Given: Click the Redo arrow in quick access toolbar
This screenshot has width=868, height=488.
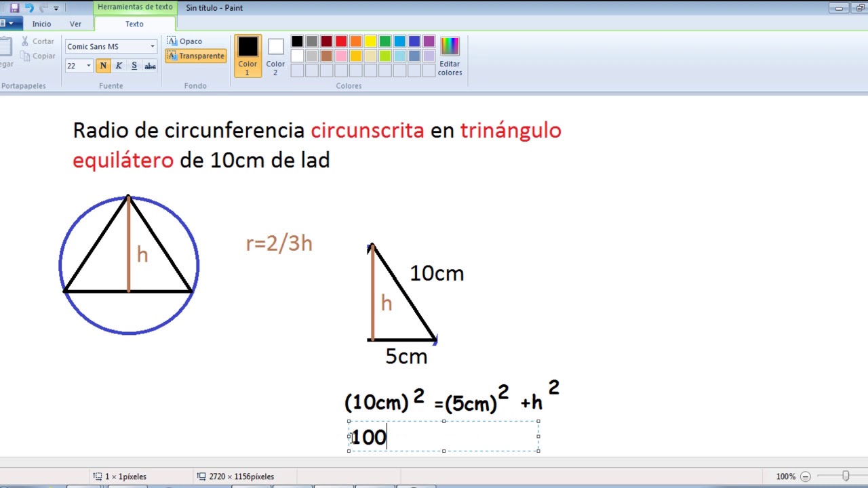Looking at the screenshot, I should click(x=43, y=8).
